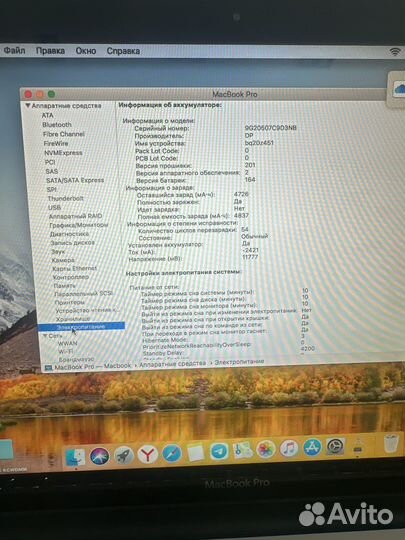Select Контроллер in the sidebar
The height and width of the screenshot is (540, 405).
pyautogui.click(x=71, y=277)
